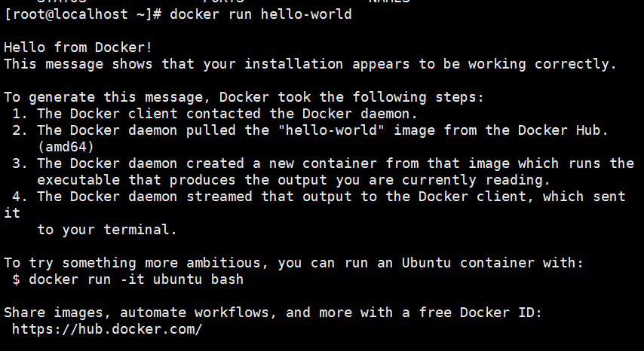Click the [root@localhost ~]# shell prompt
The height and width of the screenshot is (351, 644).
83,14
